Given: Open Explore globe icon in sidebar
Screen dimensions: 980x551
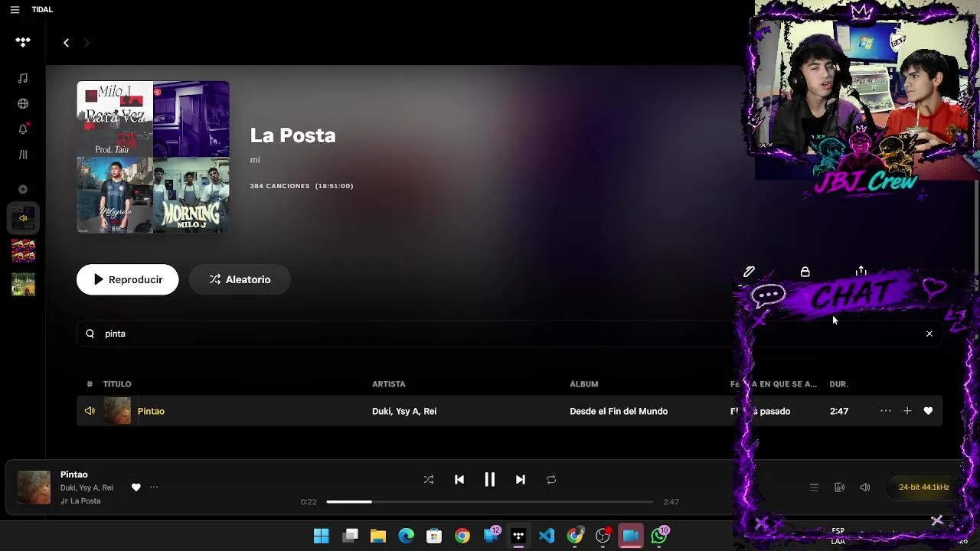Looking at the screenshot, I should (x=23, y=103).
